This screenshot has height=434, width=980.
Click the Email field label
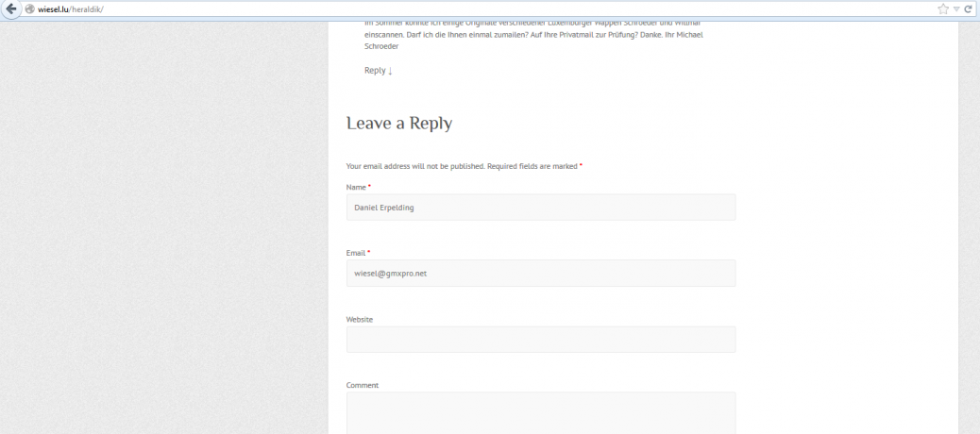(356, 253)
